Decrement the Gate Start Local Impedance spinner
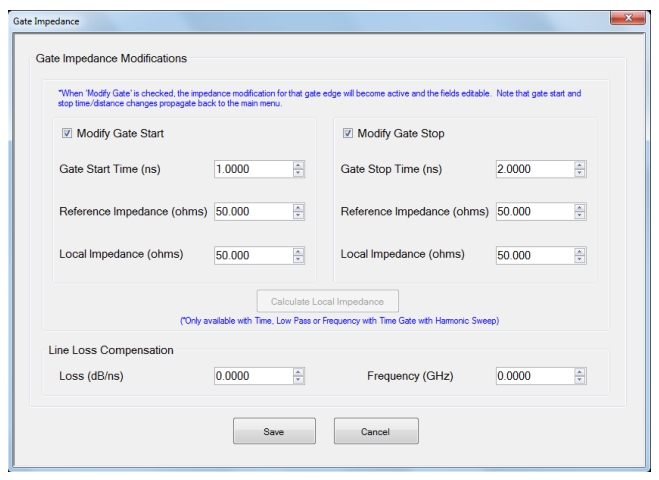659x480 pixels. pos(297,259)
